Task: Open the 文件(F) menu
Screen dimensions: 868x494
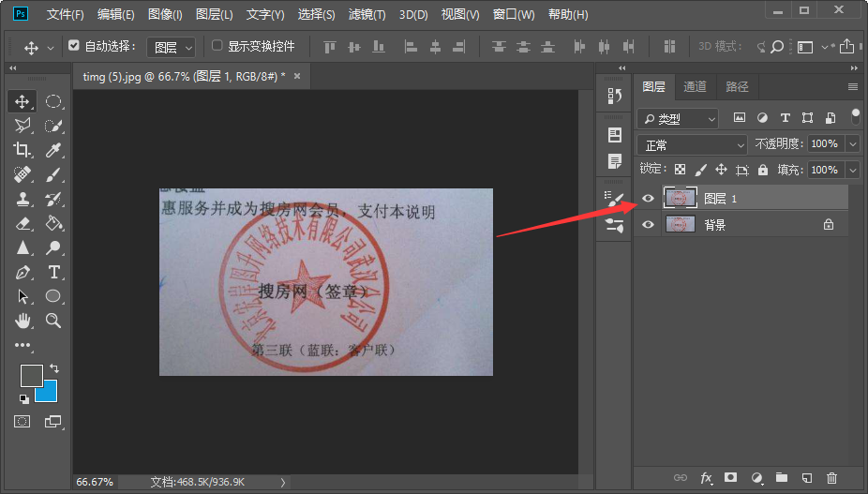Action: pyautogui.click(x=65, y=14)
